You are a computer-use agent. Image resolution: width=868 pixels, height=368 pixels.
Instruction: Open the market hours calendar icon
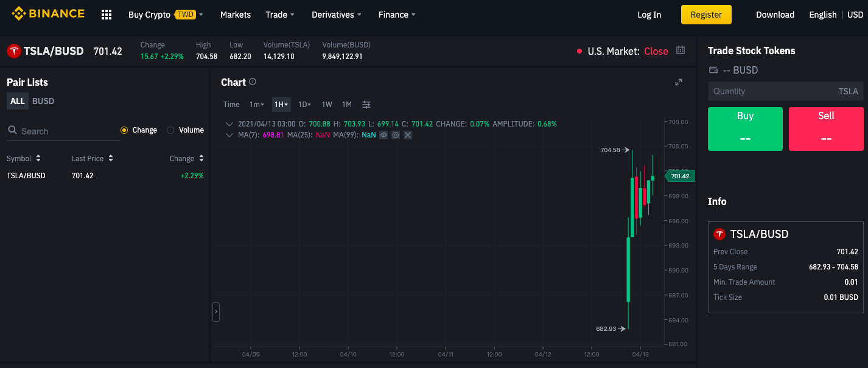click(x=681, y=50)
